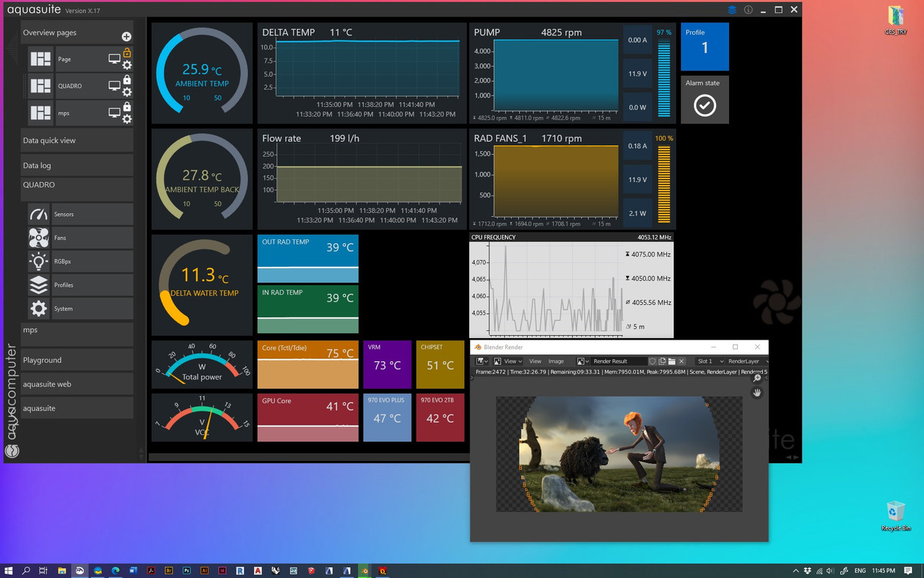Open the RGBpx lightbulb icon
The image size is (924, 578).
coord(38,261)
